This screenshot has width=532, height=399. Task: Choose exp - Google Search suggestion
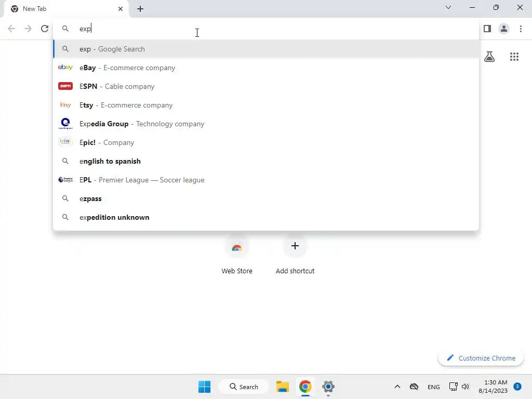point(267,49)
